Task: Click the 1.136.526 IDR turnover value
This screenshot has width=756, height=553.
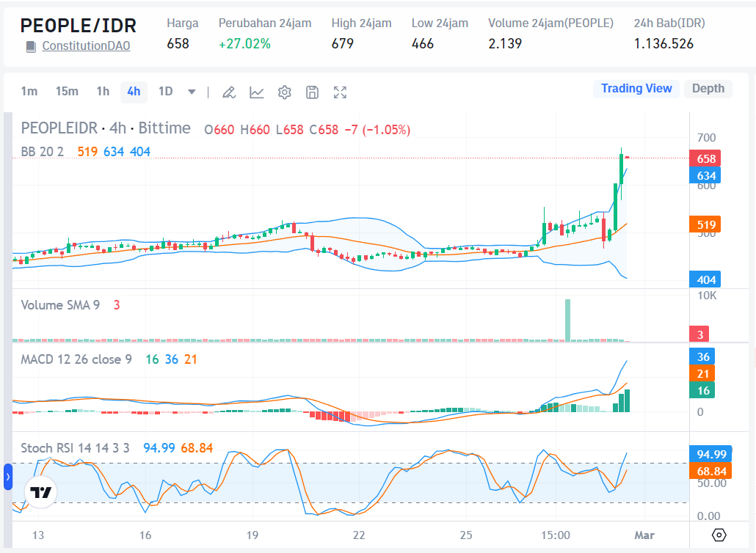Action: click(664, 44)
